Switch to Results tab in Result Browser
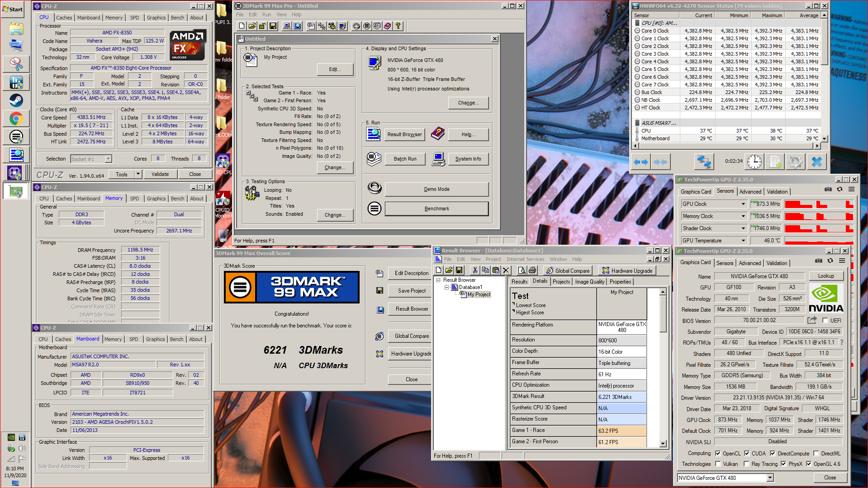This screenshot has height=488, width=868. point(519,281)
